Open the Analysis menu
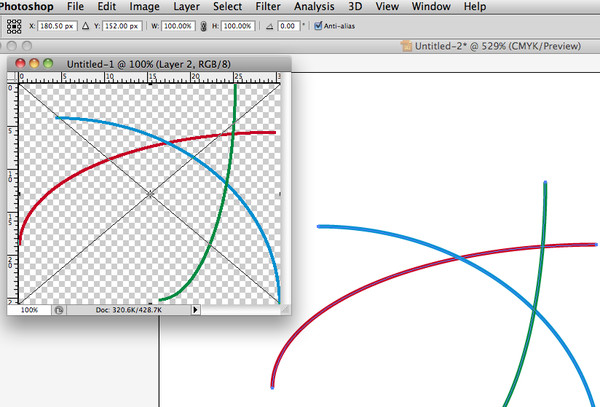The image size is (600, 407). pyautogui.click(x=314, y=7)
